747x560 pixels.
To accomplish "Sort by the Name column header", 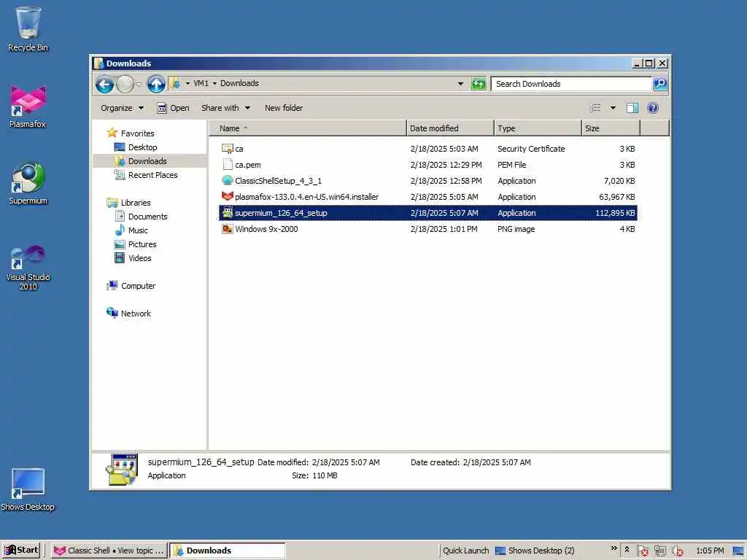I will (x=307, y=128).
